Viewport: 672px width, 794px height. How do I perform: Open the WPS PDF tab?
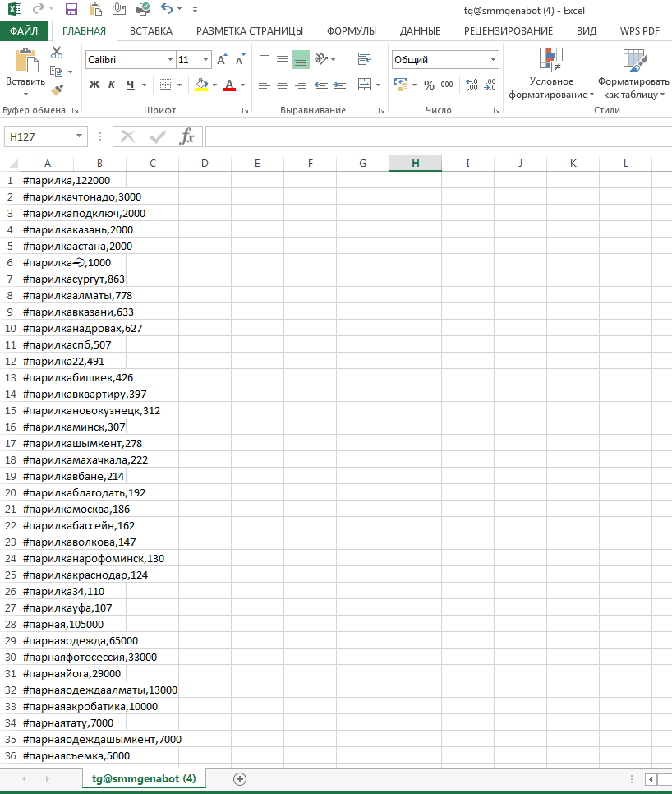(640, 31)
